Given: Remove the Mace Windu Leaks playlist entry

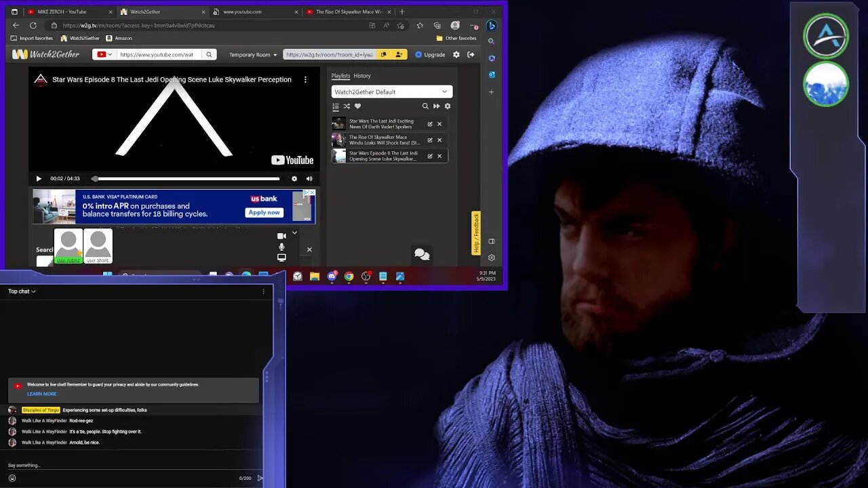Looking at the screenshot, I should pyautogui.click(x=439, y=140).
